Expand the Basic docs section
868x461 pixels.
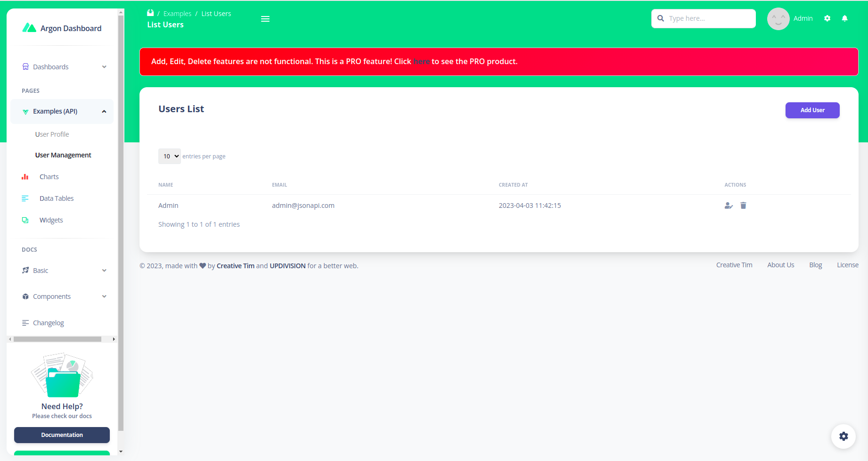tap(104, 270)
